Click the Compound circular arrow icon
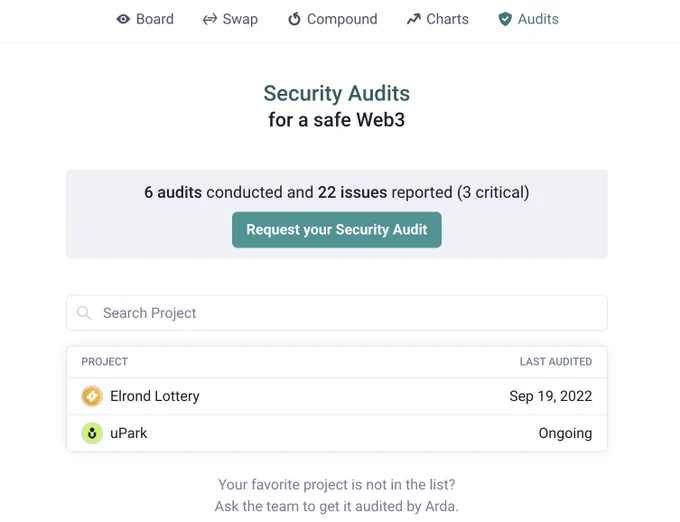Image resolution: width=680 pixels, height=522 pixels. pyautogui.click(x=294, y=19)
